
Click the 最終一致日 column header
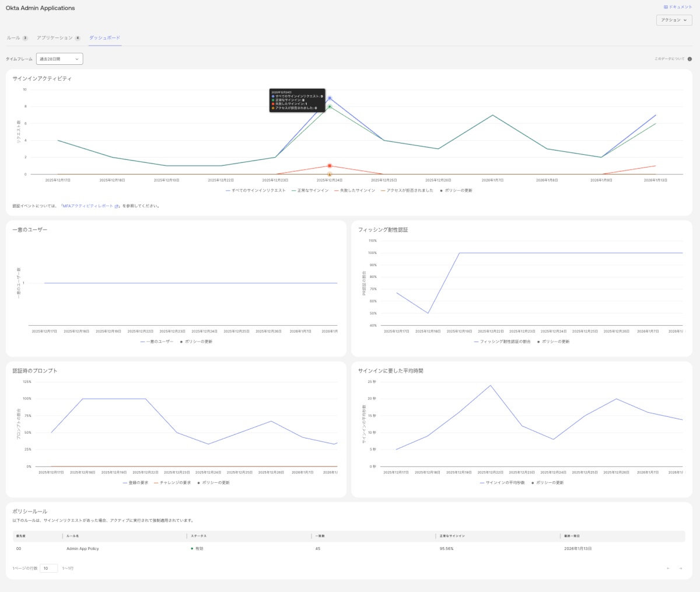(572, 536)
